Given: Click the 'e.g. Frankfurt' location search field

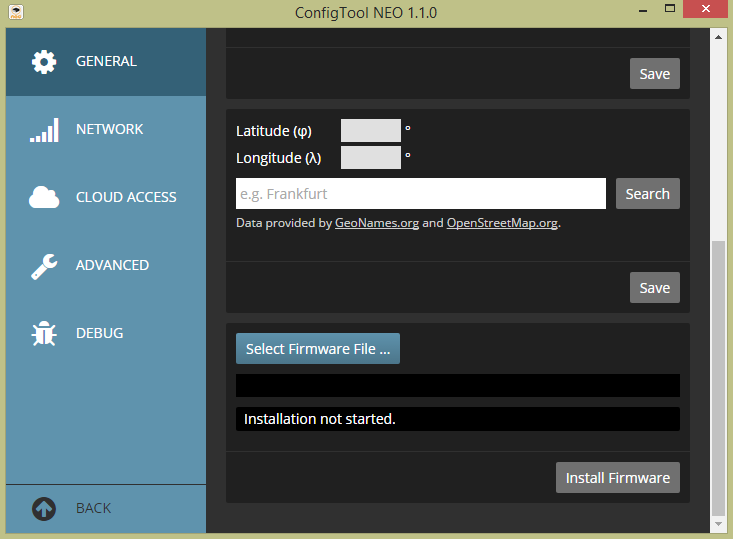Looking at the screenshot, I should point(420,194).
